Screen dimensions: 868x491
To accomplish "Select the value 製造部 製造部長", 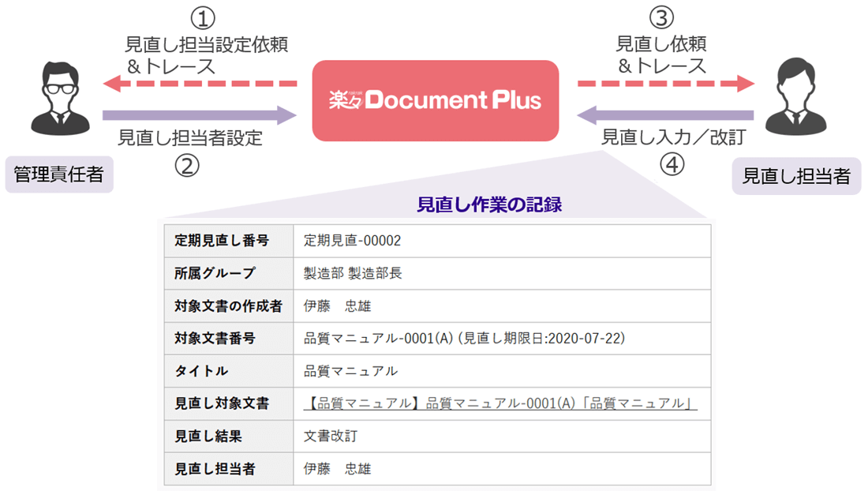I will (353, 273).
